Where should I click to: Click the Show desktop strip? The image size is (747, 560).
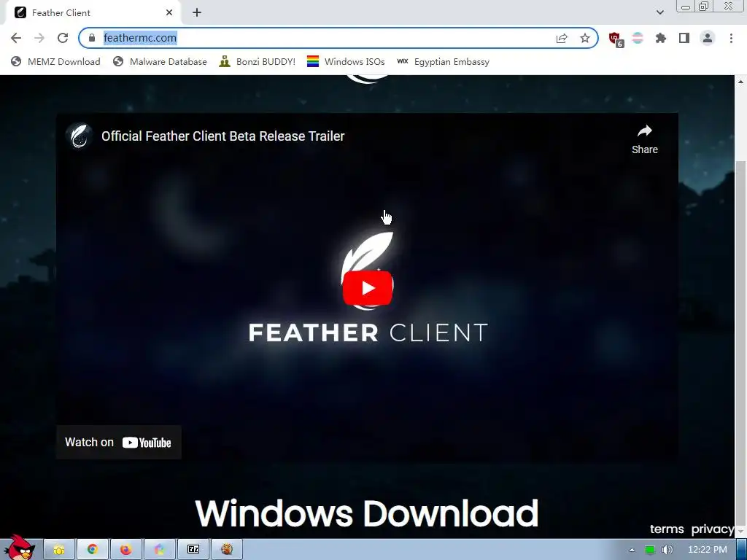(x=742, y=550)
